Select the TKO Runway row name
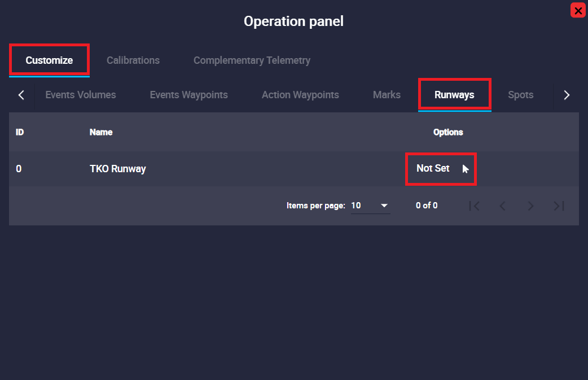 (118, 169)
